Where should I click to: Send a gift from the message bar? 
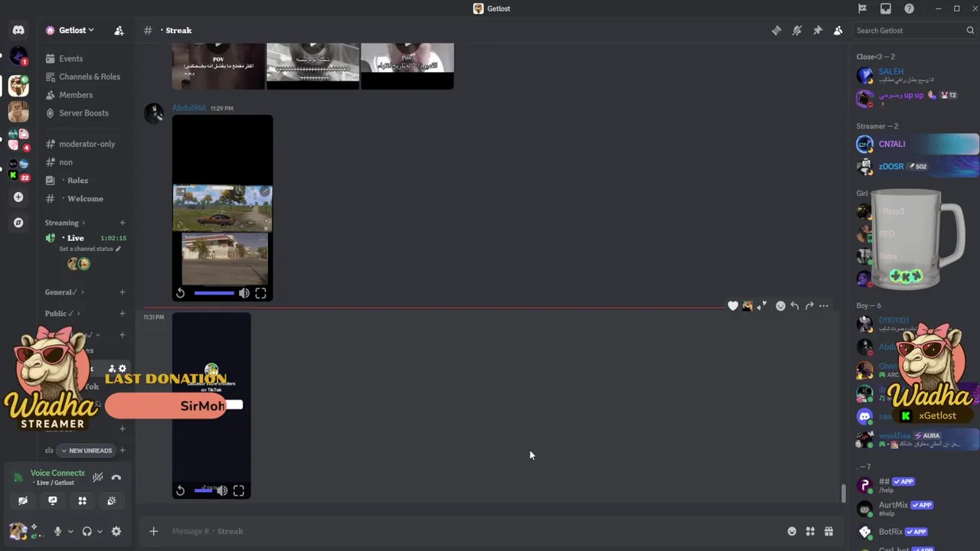[x=828, y=531]
